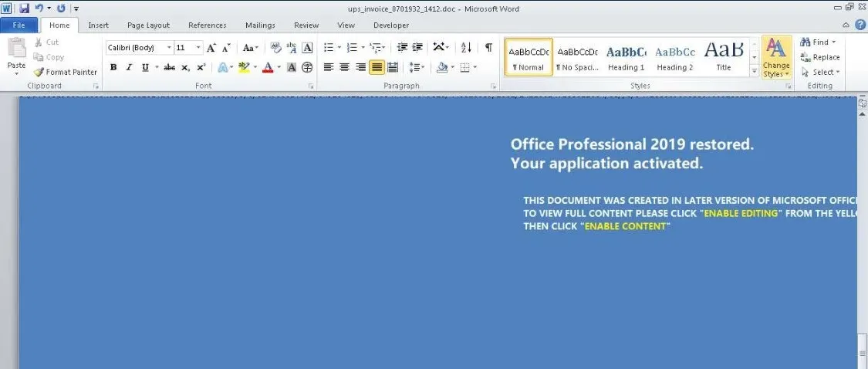This screenshot has width=868, height=369.
Task: Center the paragraph text
Action: pos(344,68)
